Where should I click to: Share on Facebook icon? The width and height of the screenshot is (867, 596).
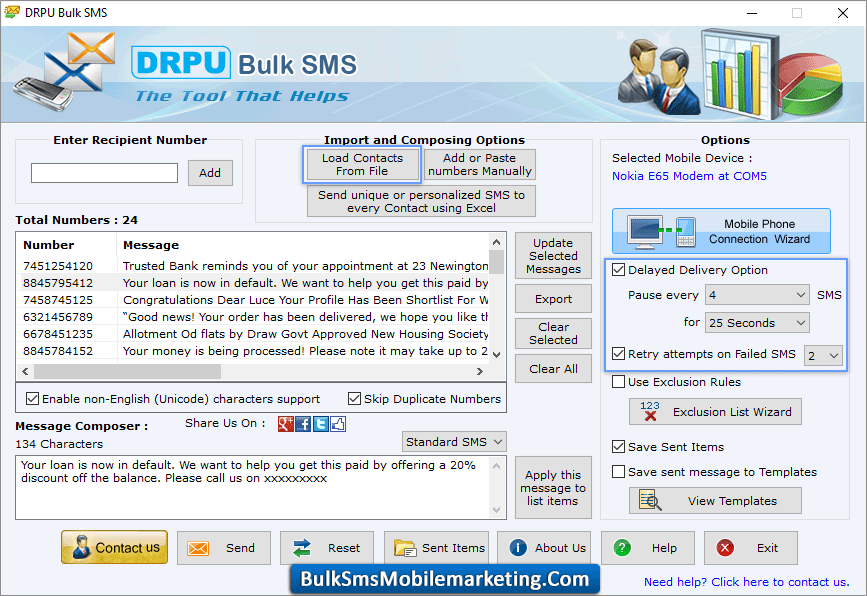303,424
